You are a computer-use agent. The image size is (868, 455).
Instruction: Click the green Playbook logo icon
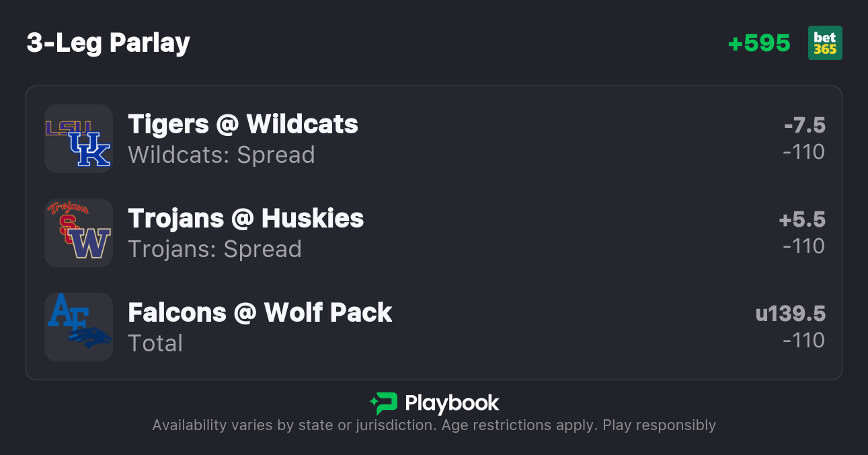pos(384,403)
